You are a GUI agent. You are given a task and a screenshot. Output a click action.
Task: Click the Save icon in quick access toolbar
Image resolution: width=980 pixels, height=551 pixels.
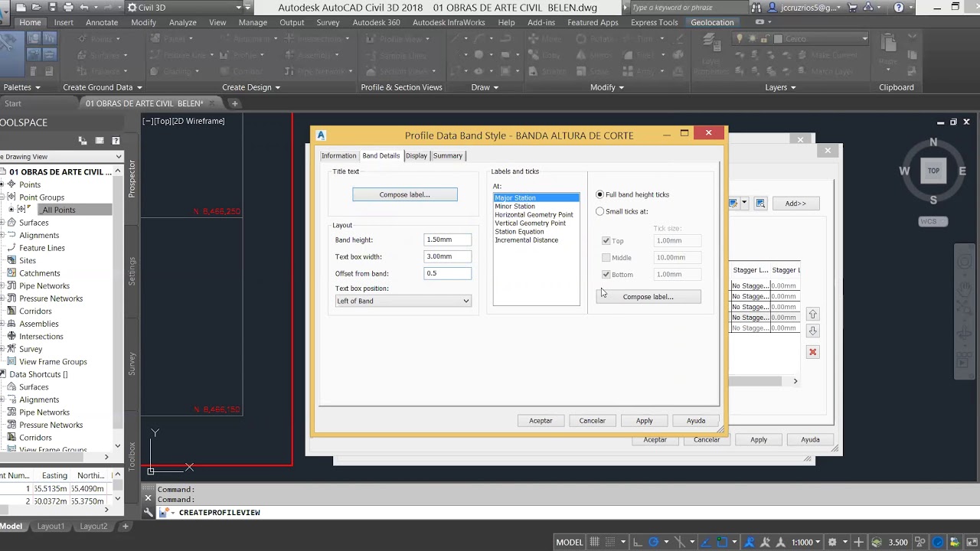[54, 8]
